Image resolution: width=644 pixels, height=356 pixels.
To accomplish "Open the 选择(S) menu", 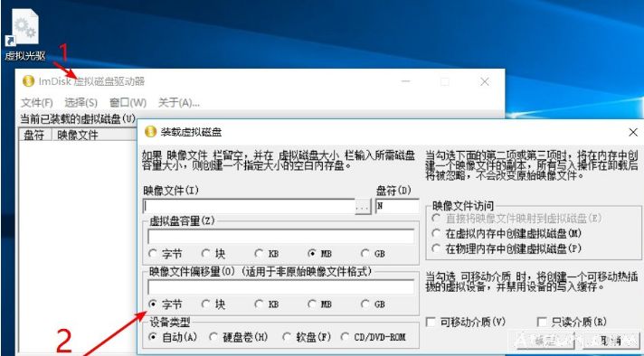I will pos(80,102).
